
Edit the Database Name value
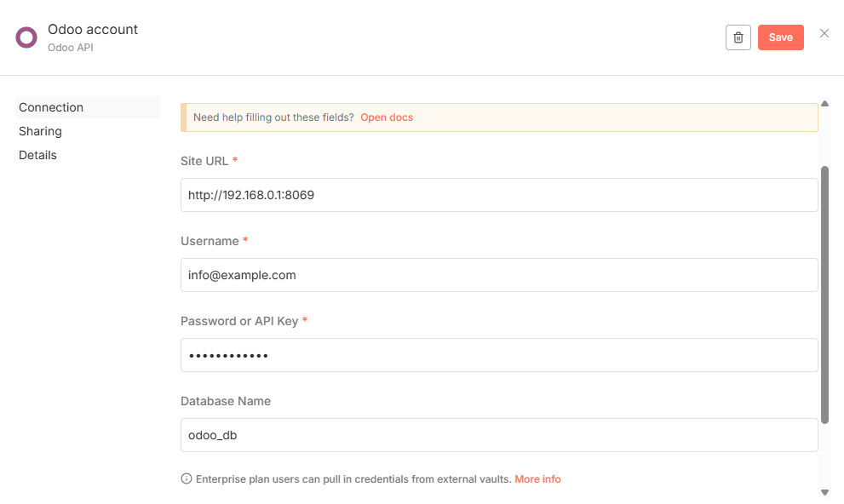(498, 434)
